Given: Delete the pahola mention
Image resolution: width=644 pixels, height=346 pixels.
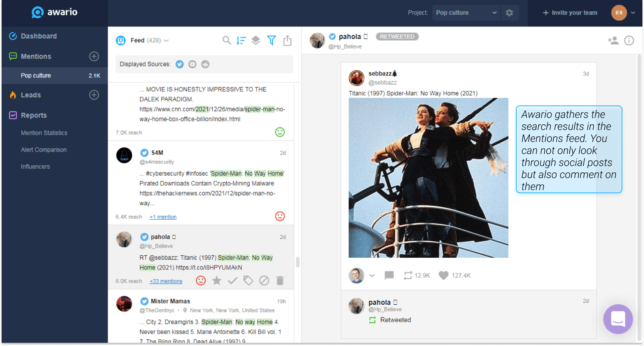Looking at the screenshot, I should coord(280,281).
